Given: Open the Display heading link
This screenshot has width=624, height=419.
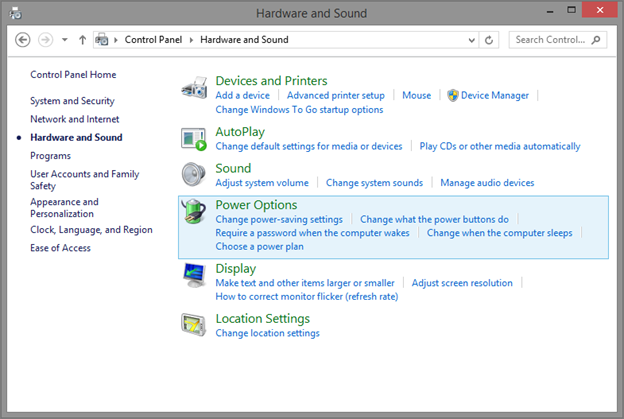Looking at the screenshot, I should [236, 269].
